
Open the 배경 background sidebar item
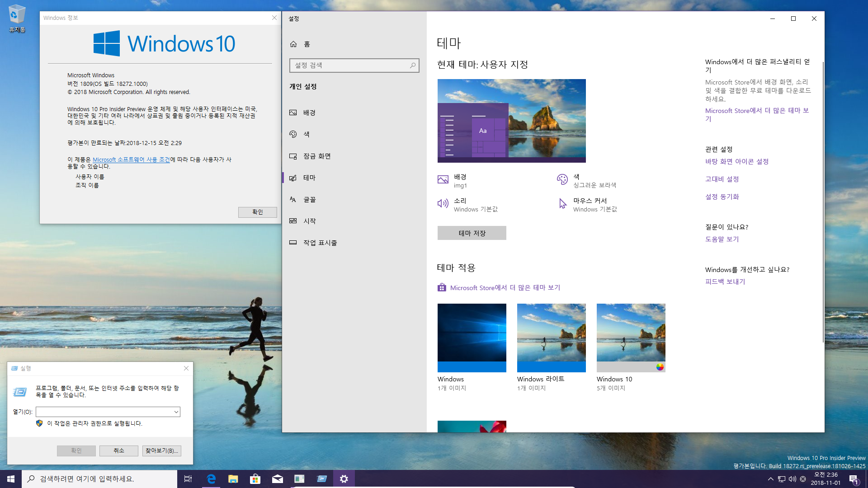pyautogui.click(x=354, y=113)
